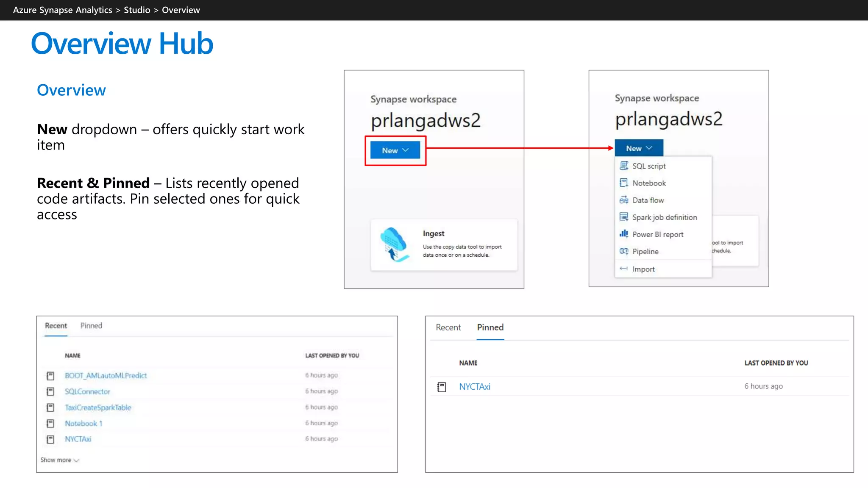Open the Ingest card title
868x488 pixels.
[x=433, y=233]
